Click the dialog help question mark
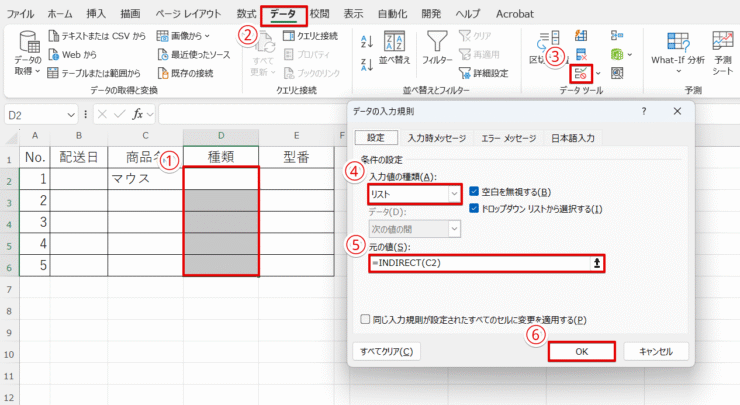740x405 pixels. [644, 111]
